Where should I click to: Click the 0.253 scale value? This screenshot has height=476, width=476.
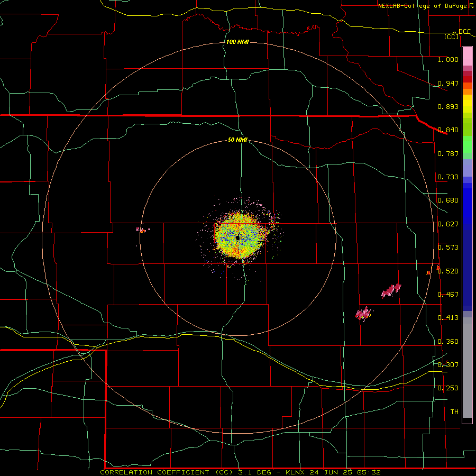click(448, 388)
